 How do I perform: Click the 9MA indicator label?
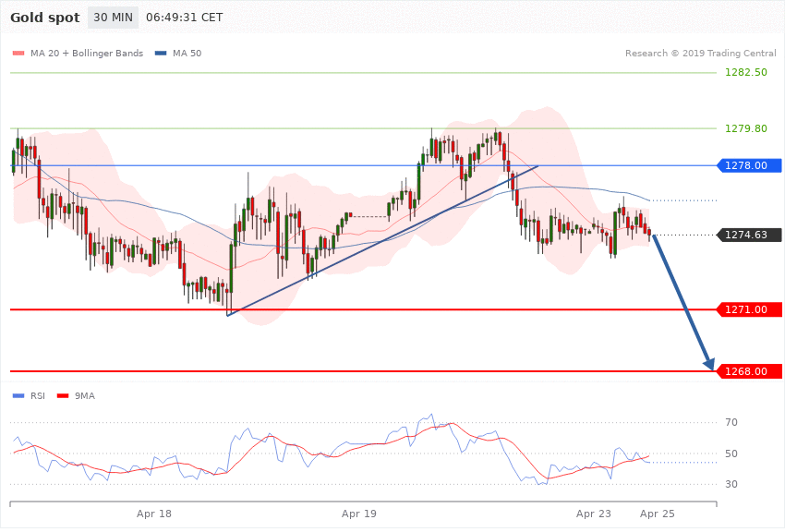(x=85, y=396)
